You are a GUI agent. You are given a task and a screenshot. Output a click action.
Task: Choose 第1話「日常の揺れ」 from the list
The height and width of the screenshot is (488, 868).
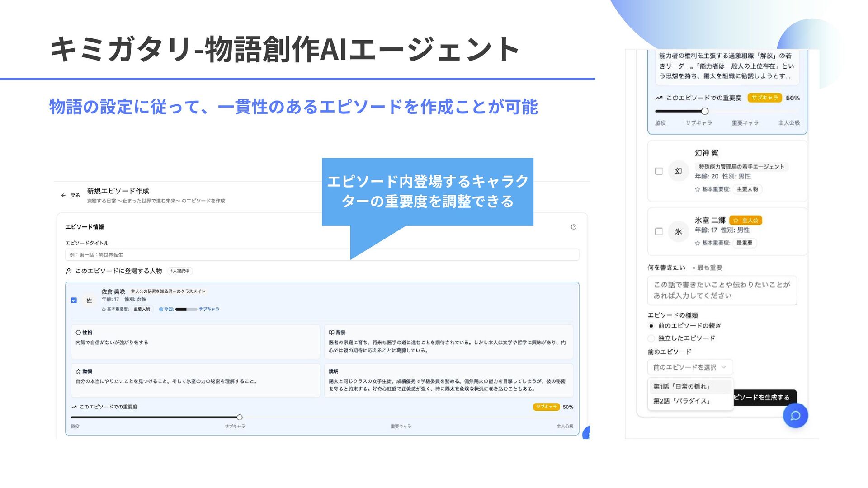point(682,386)
